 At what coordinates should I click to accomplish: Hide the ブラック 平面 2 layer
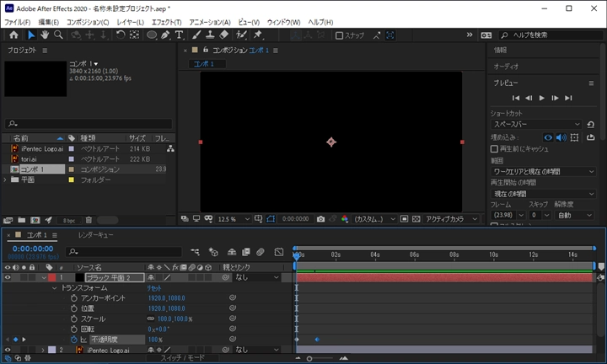[x=8, y=277]
